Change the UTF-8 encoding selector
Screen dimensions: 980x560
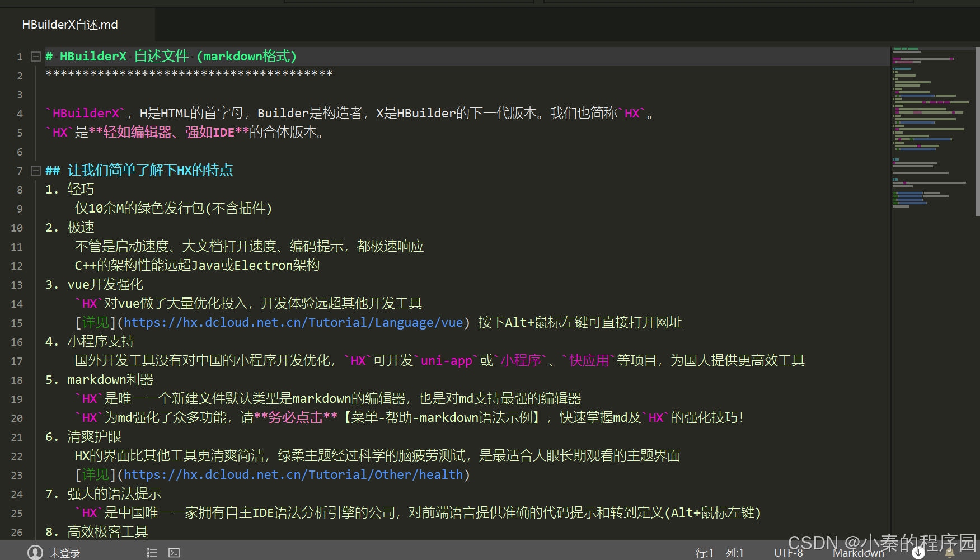click(788, 553)
